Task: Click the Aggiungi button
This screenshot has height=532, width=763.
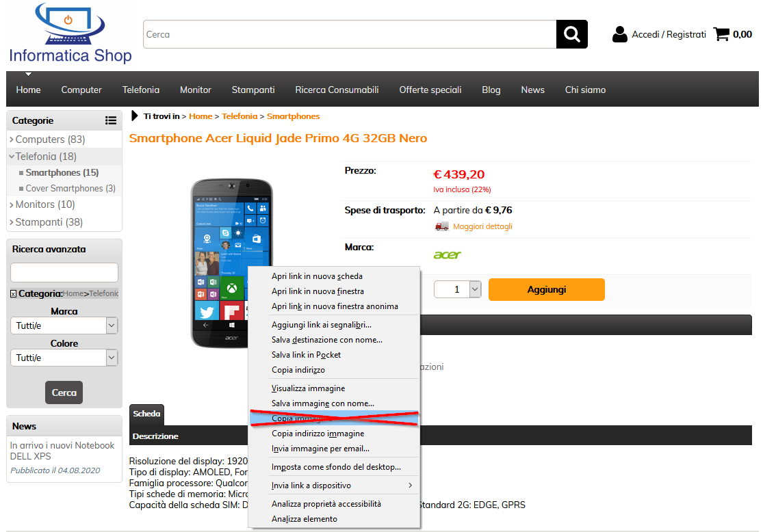Action: tap(547, 290)
